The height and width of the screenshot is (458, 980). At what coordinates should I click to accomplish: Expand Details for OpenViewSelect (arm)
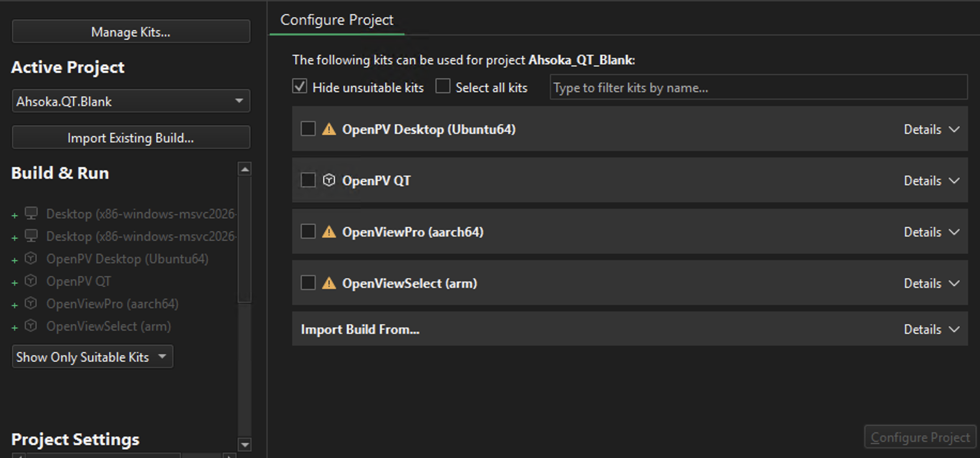tap(931, 284)
